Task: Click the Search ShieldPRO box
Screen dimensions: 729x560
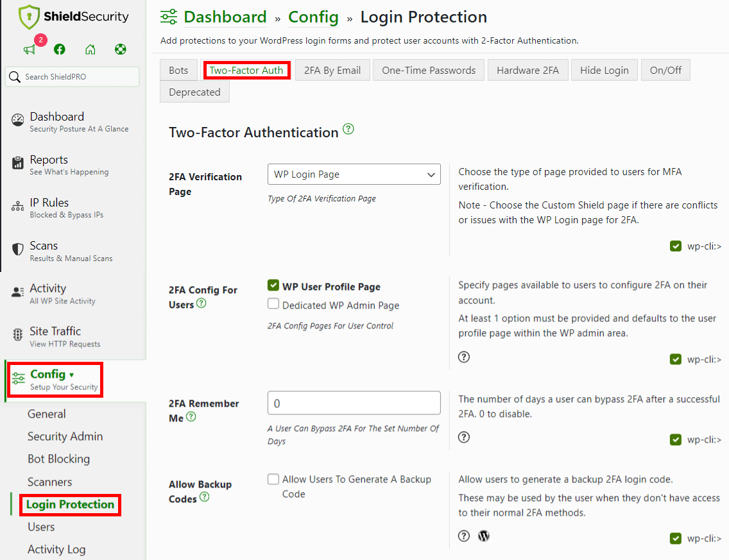Action: (72, 76)
